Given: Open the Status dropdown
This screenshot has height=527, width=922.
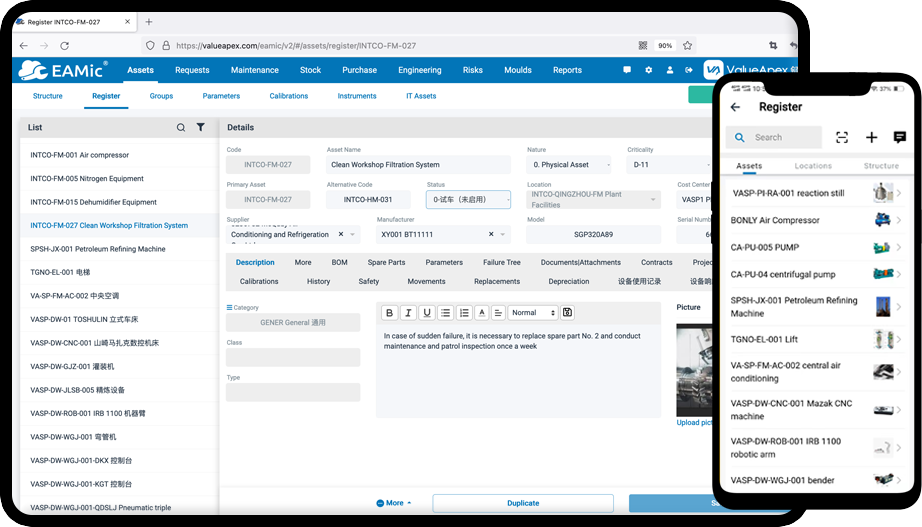Looking at the screenshot, I should click(468, 200).
